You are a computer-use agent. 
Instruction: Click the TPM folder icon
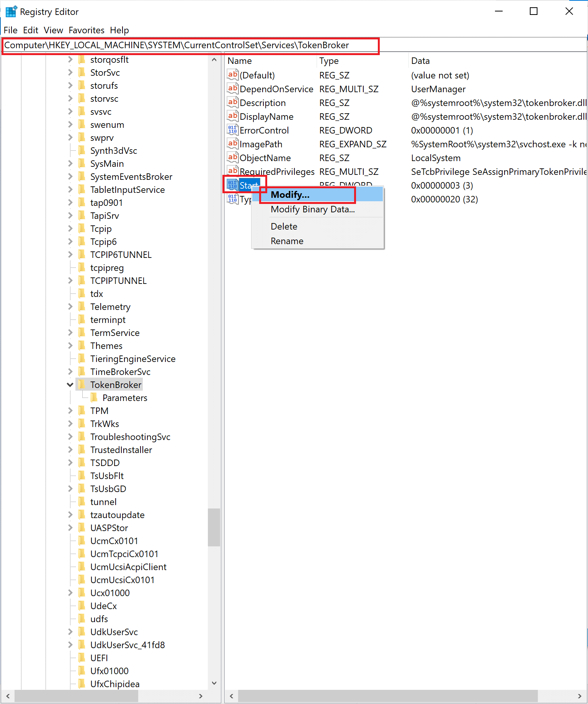tap(82, 411)
